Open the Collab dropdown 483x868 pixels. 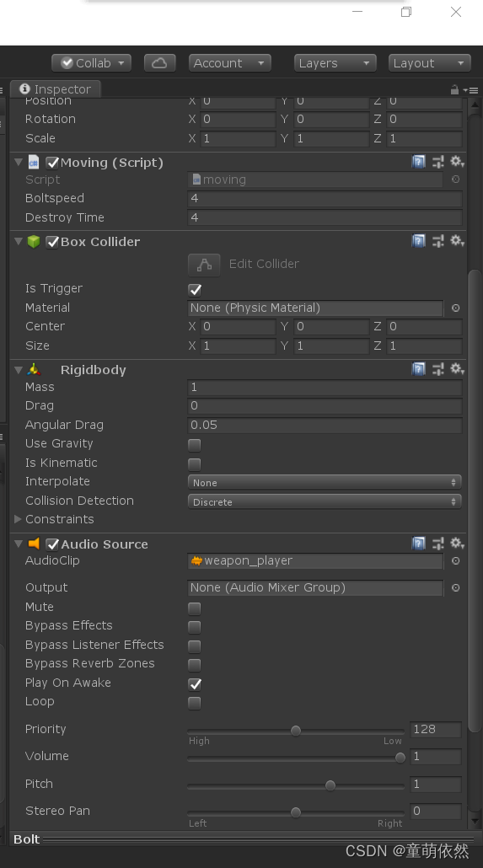click(x=91, y=63)
